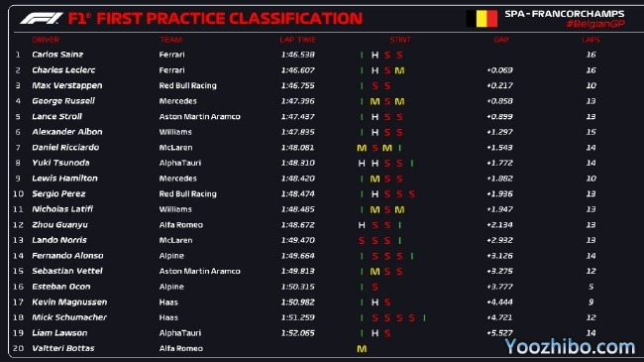The width and height of the screenshot is (644, 362).
Task: Click the yellow M tyre icon for Valtteri Bottas
Action: pyautogui.click(x=362, y=349)
